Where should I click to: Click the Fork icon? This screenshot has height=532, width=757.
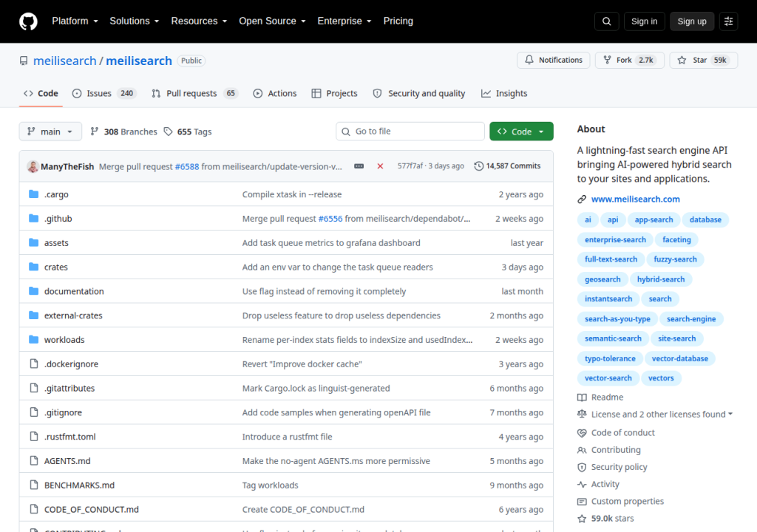(607, 60)
